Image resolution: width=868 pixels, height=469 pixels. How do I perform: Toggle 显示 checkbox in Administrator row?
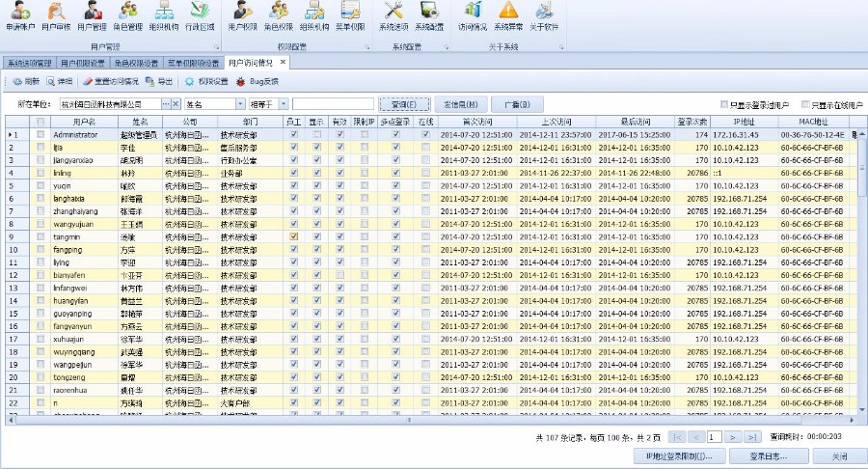point(316,134)
